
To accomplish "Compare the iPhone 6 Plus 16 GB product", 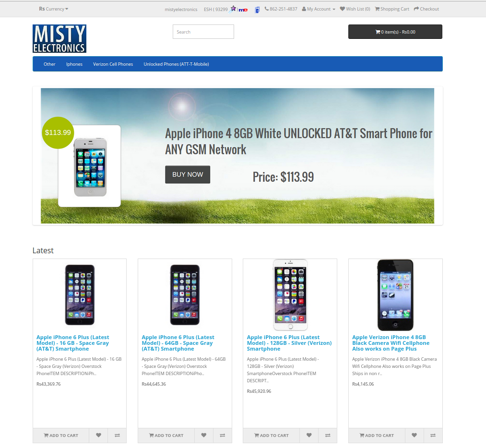I will (x=117, y=436).
